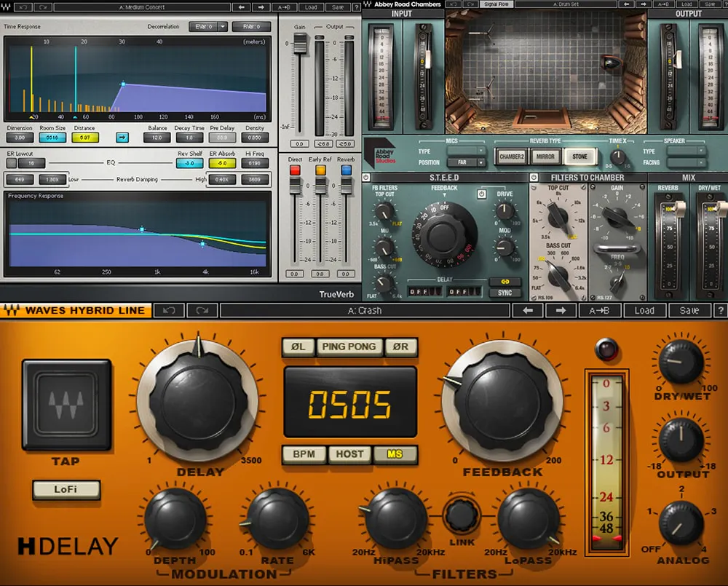
Task: Previous preset arrow in H-Delay
Action: 528,310
